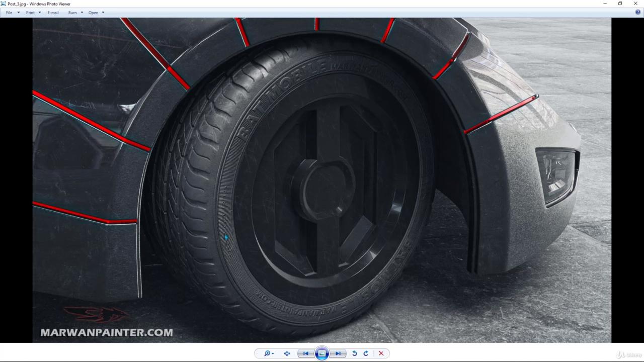Rotate the photo clockwise
The image size is (644, 362).
coord(366,353)
